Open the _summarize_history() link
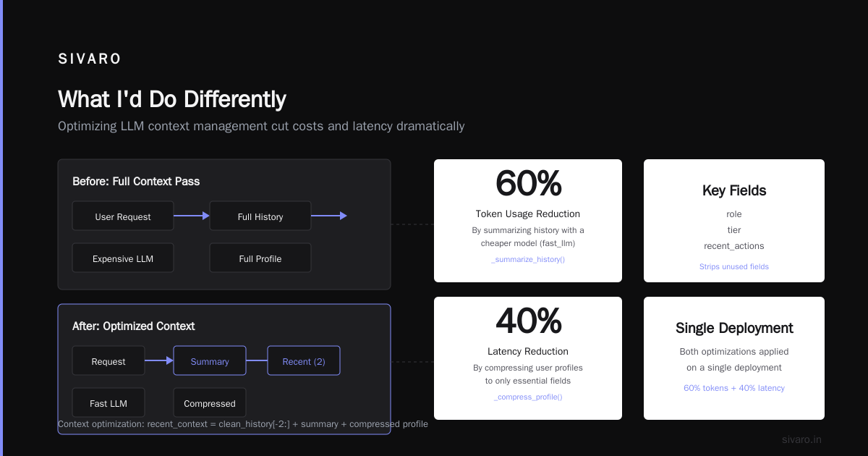Screen dimensions: 868x456 [x=528, y=259]
